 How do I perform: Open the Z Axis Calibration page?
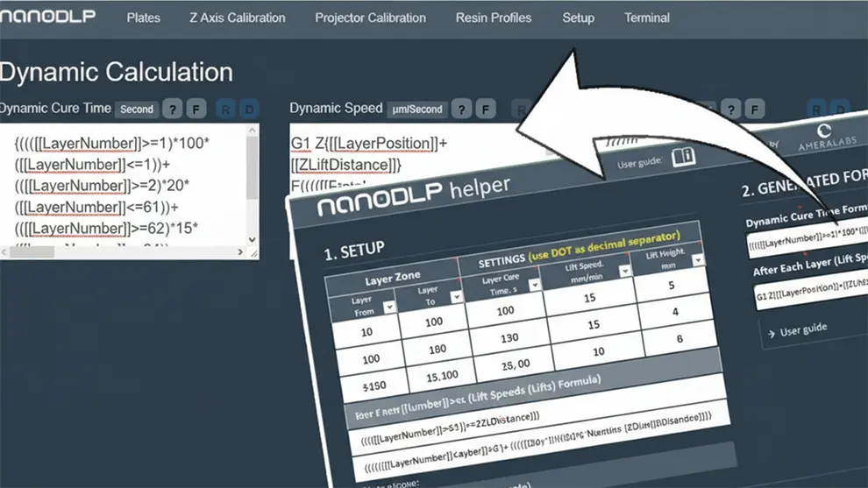(x=237, y=18)
